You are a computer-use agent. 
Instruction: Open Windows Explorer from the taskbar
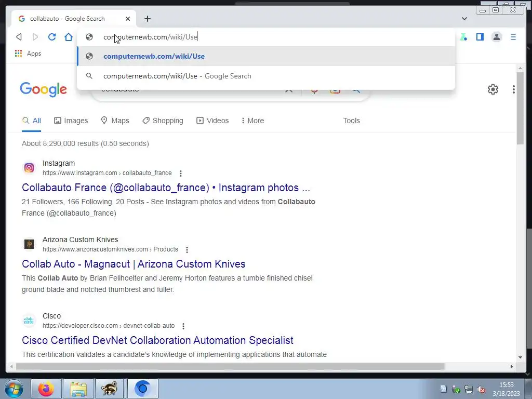(x=78, y=389)
